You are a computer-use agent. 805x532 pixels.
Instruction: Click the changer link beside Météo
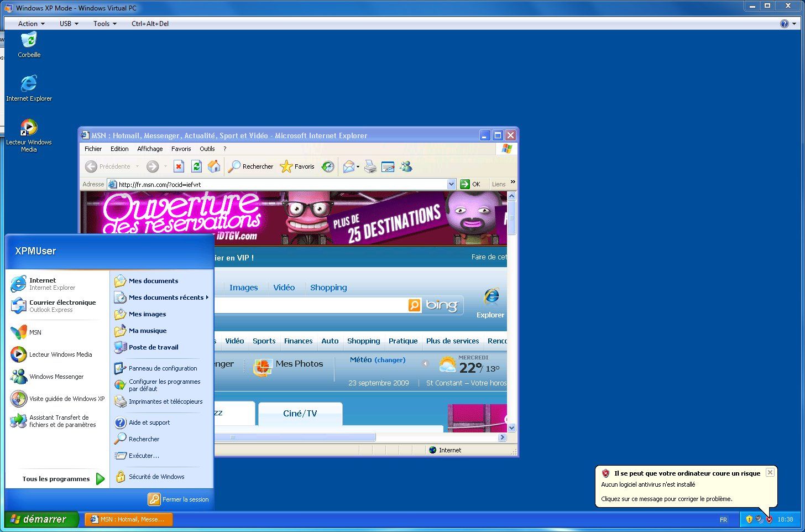pos(390,360)
